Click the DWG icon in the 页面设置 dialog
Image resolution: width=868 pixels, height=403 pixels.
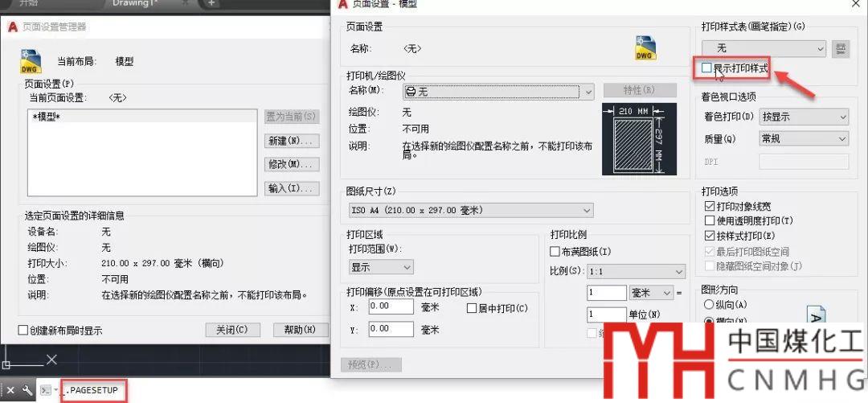(x=645, y=48)
